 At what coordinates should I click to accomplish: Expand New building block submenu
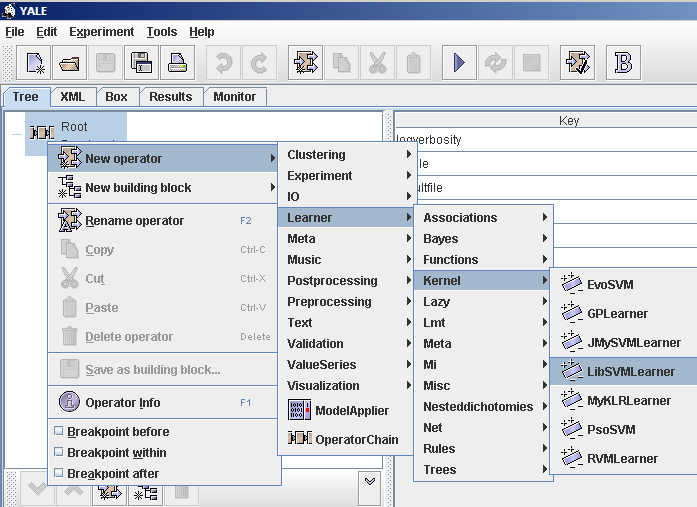pos(163,188)
